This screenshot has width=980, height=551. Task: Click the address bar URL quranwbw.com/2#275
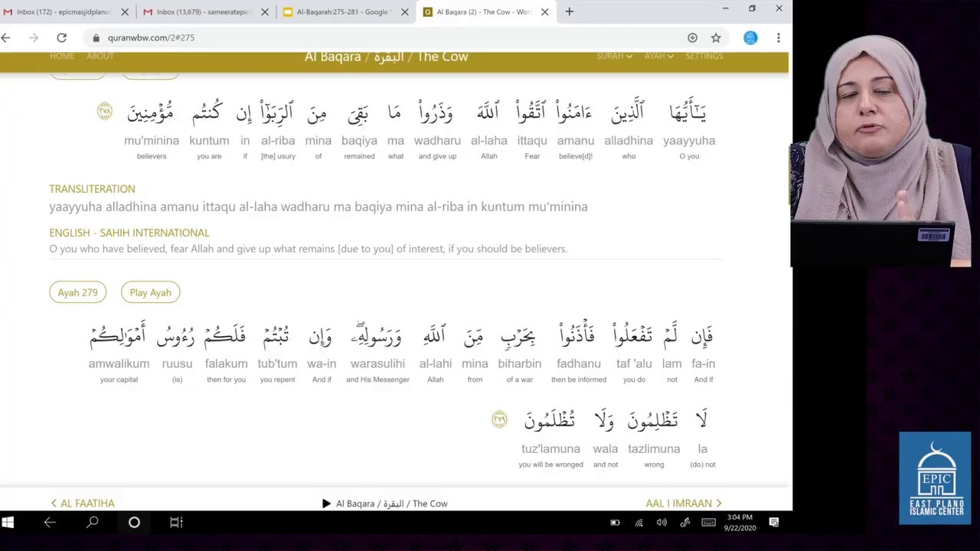pos(151,37)
